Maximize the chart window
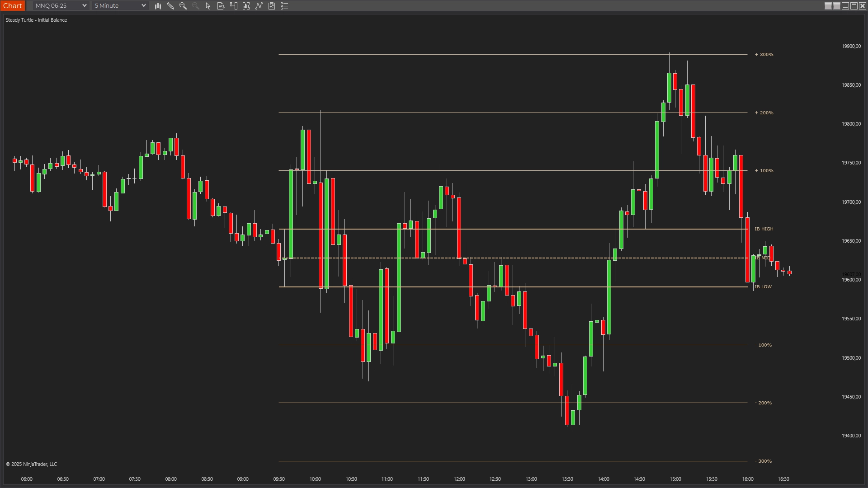The image size is (868, 488). tap(854, 6)
